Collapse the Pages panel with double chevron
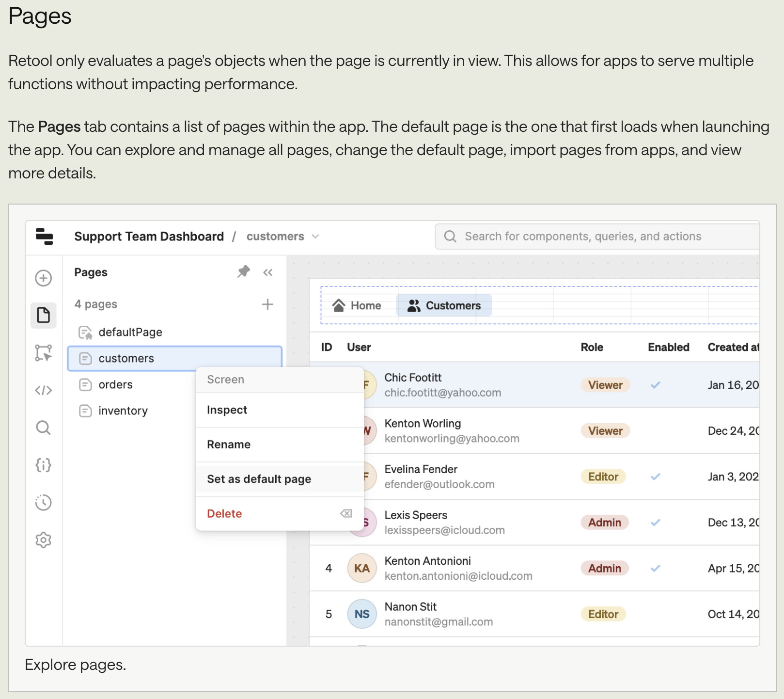This screenshot has width=784, height=699. [x=268, y=272]
